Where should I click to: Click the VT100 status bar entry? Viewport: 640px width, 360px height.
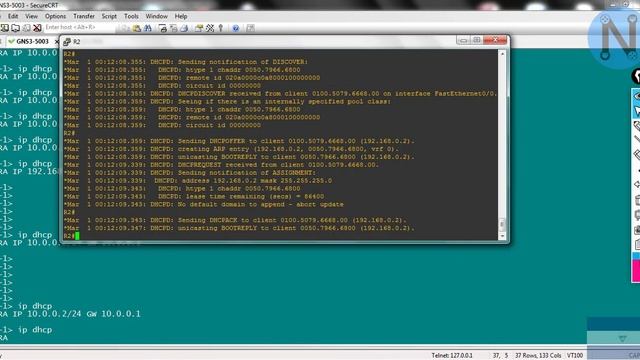(x=575, y=355)
